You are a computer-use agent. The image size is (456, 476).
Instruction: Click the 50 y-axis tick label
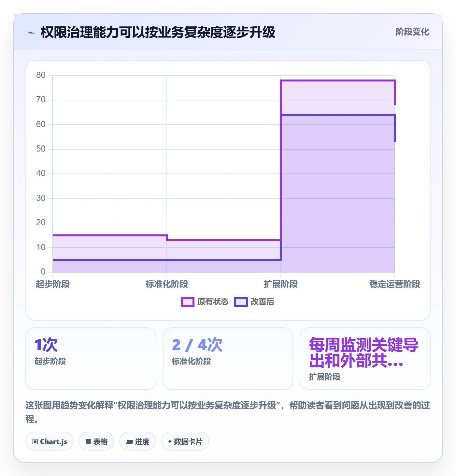(41, 149)
